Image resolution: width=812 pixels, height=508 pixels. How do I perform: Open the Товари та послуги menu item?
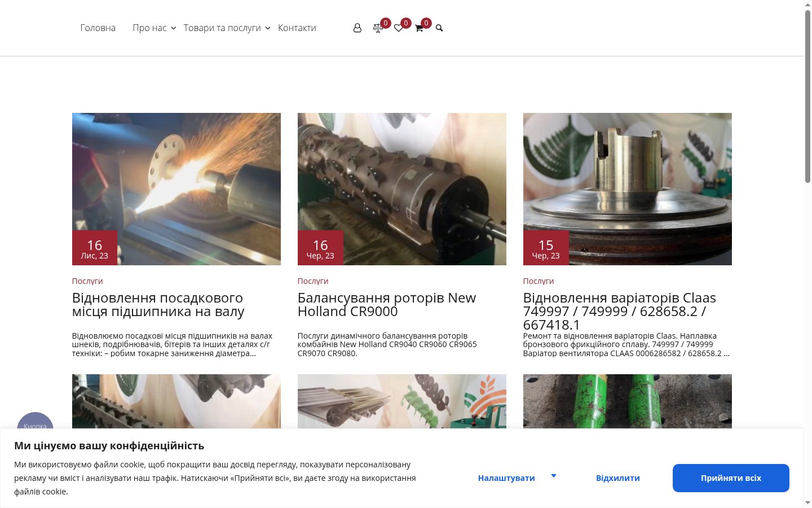click(x=222, y=28)
